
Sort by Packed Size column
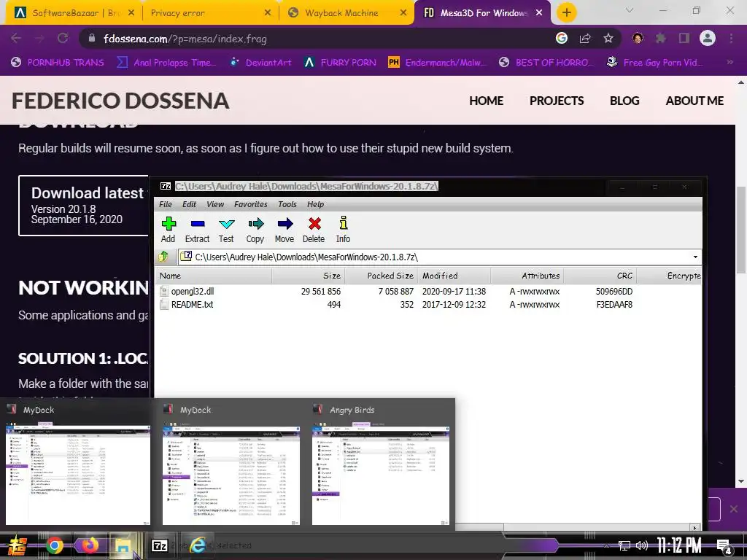coord(381,276)
